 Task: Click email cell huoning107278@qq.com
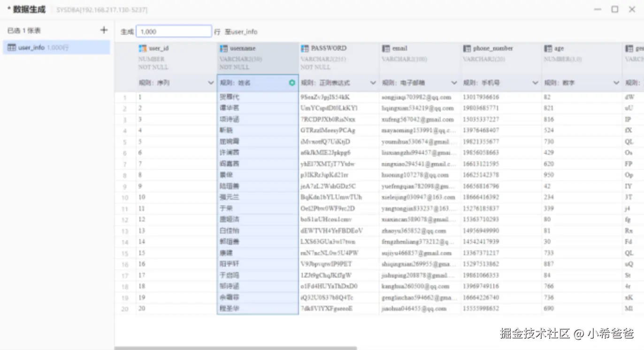click(415, 175)
